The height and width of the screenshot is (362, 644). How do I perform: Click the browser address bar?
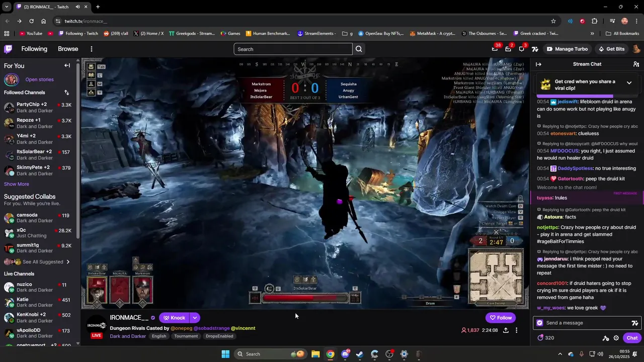pyautogui.click(x=302, y=21)
